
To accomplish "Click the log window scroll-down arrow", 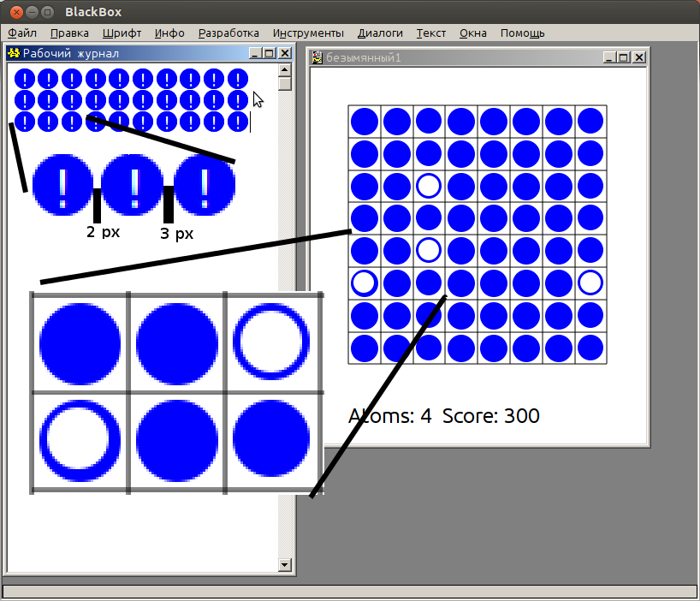I will 286,565.
